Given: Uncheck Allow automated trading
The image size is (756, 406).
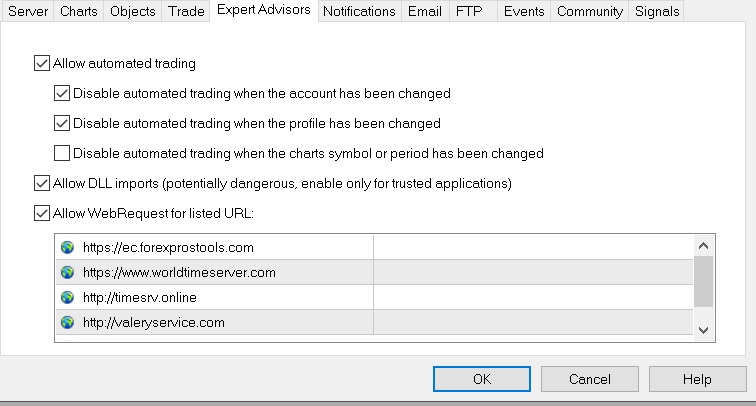Looking at the screenshot, I should (42, 63).
